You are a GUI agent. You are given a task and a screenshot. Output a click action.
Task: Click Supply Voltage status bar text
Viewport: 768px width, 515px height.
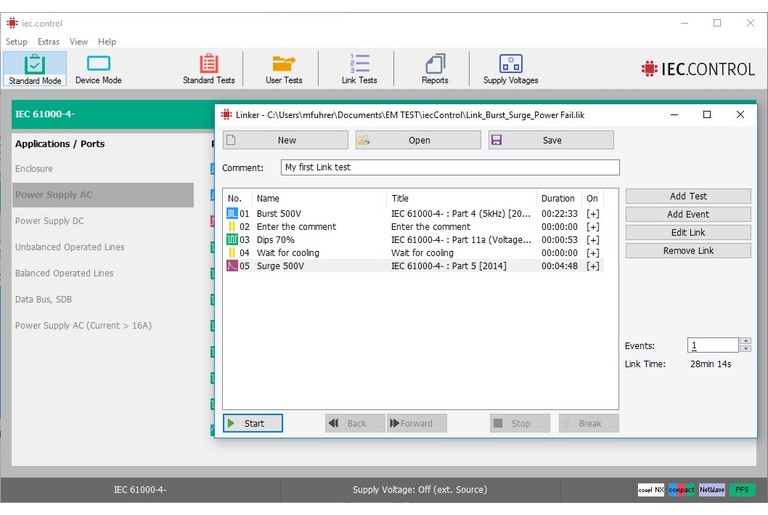coord(420,490)
